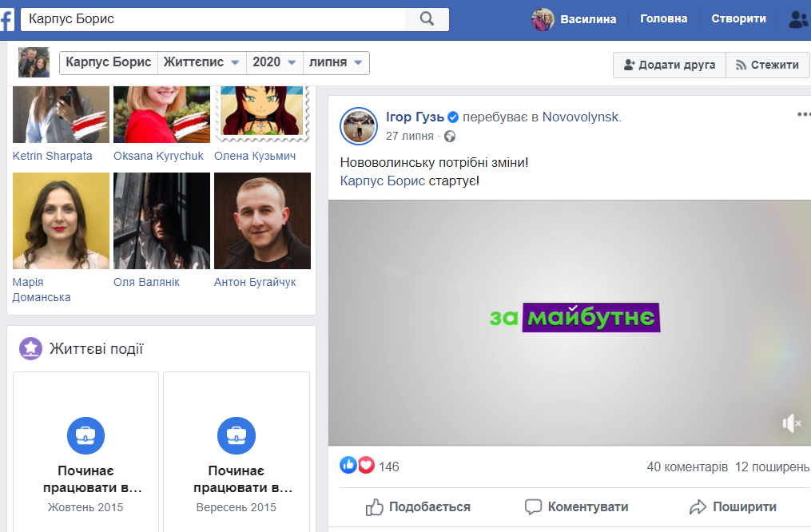Expand the липня month dropdown
The height and width of the screenshot is (532, 811).
[x=336, y=62]
